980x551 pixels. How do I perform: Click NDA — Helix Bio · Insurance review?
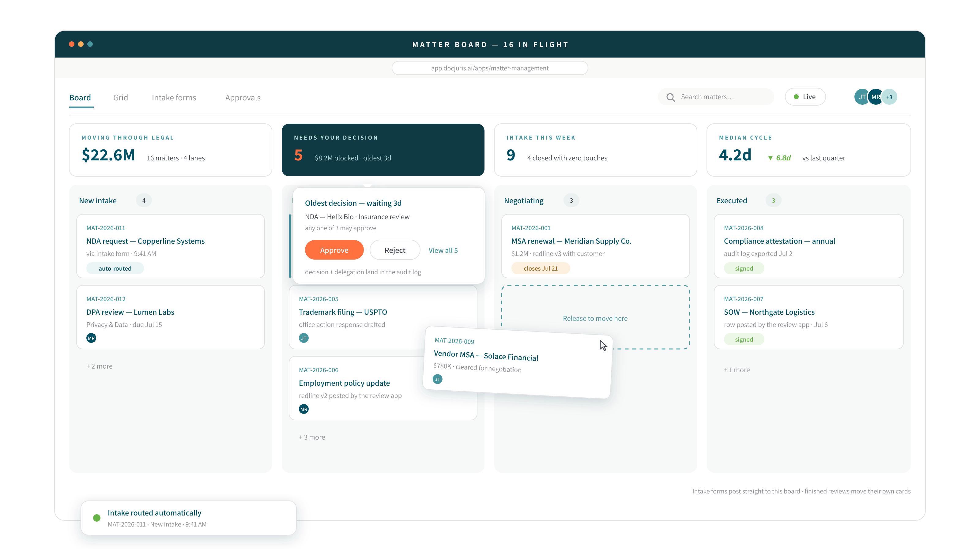357,217
